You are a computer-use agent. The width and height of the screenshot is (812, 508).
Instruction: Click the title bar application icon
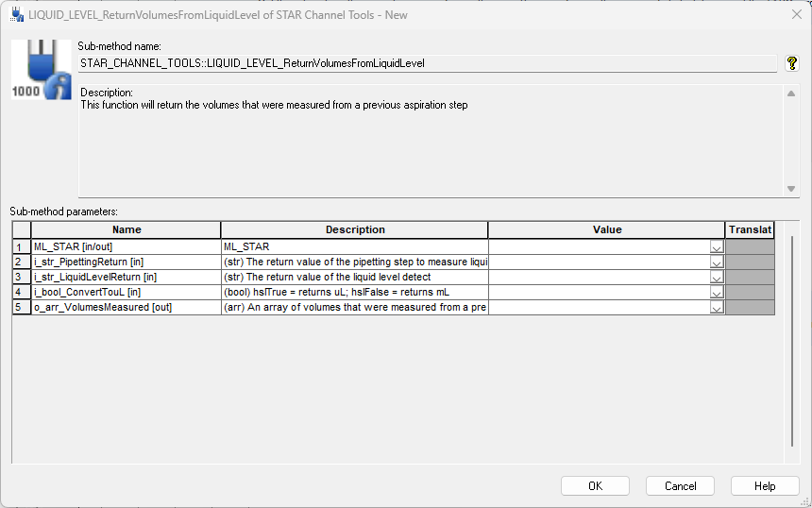pyautogui.click(x=16, y=14)
